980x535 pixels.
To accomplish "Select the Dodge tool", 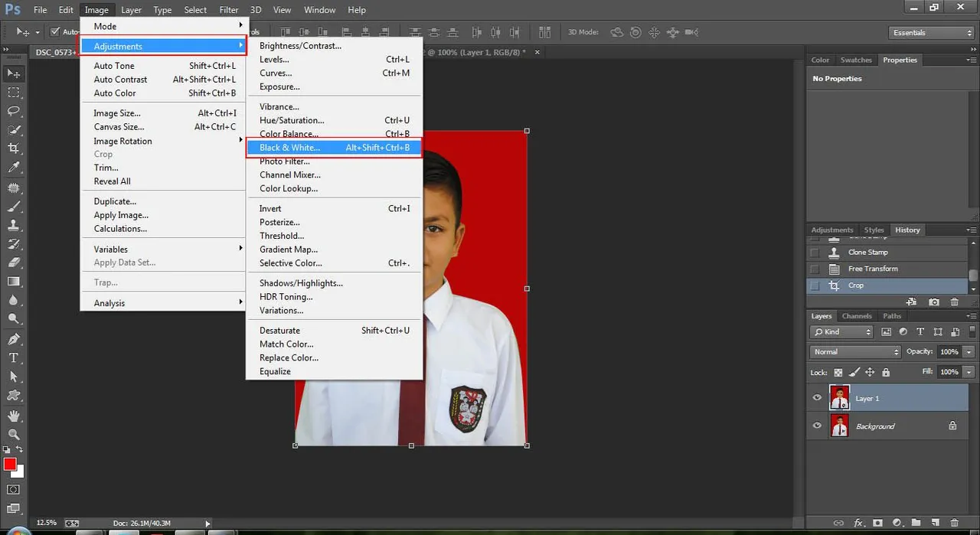I will point(14,318).
